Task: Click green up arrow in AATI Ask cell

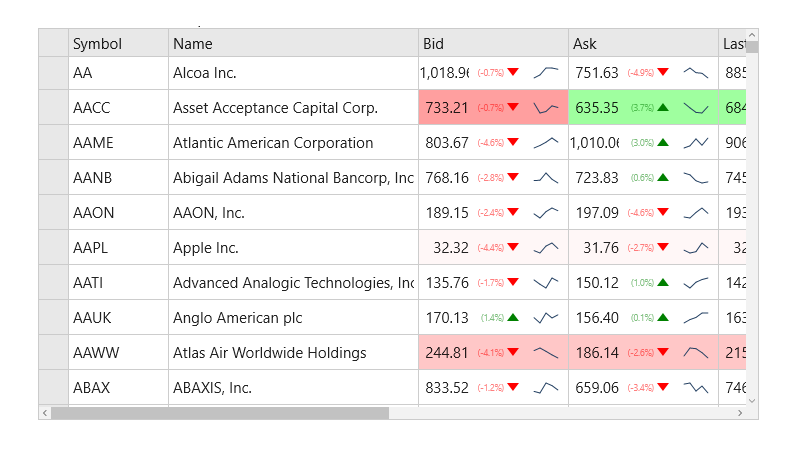Action: [x=663, y=282]
